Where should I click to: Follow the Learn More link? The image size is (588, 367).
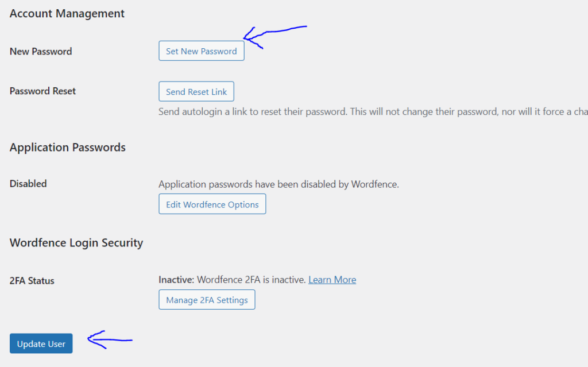pyautogui.click(x=332, y=280)
